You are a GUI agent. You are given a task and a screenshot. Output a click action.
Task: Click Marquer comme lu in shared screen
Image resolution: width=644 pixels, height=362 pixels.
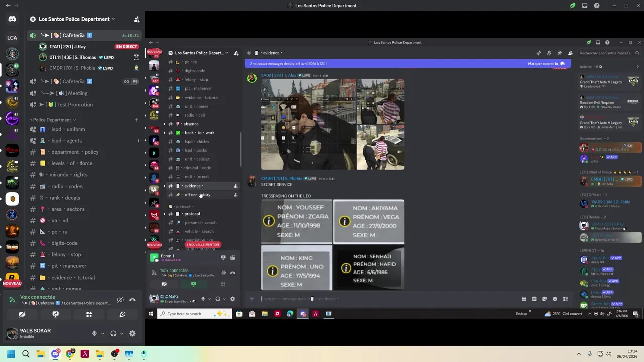[x=546, y=64]
